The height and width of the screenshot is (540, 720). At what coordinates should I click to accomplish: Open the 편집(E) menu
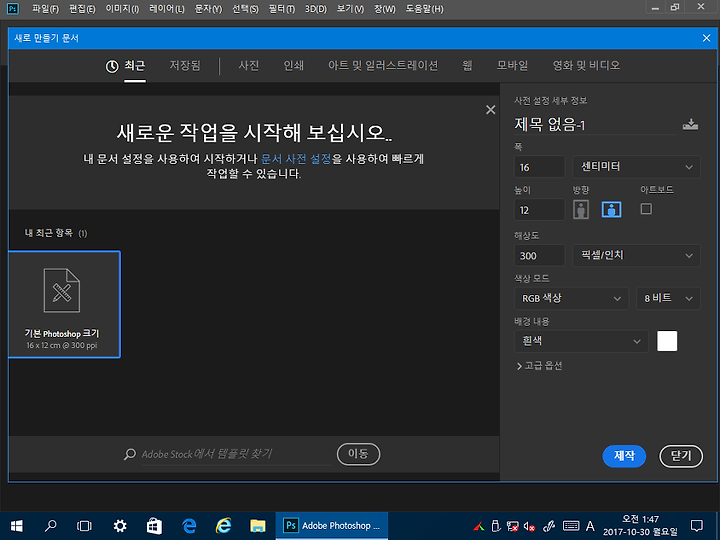[82, 9]
